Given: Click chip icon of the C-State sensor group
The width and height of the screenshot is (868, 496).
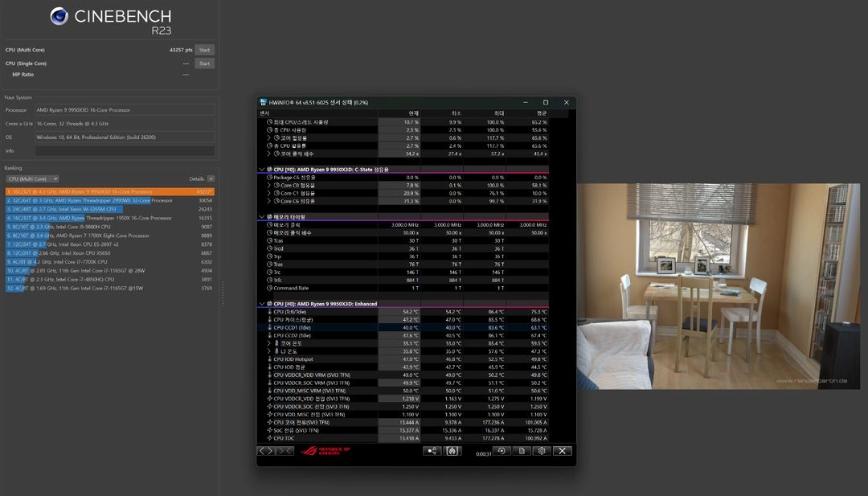Looking at the screenshot, I should [269, 170].
